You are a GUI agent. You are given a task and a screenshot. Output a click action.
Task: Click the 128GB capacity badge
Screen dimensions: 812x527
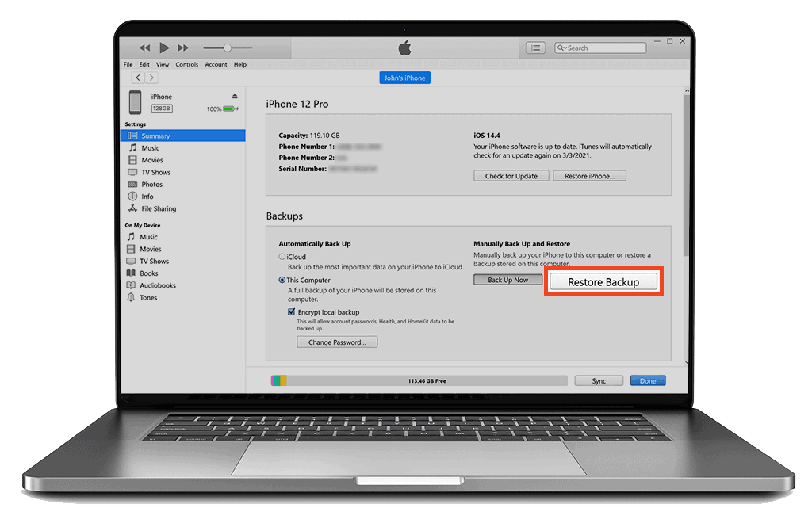pos(162,109)
